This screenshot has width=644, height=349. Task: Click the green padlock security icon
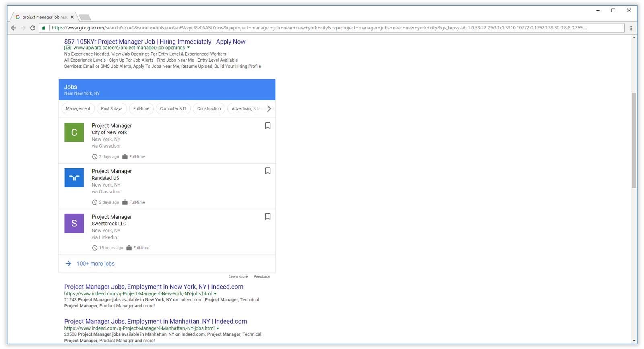click(x=44, y=28)
